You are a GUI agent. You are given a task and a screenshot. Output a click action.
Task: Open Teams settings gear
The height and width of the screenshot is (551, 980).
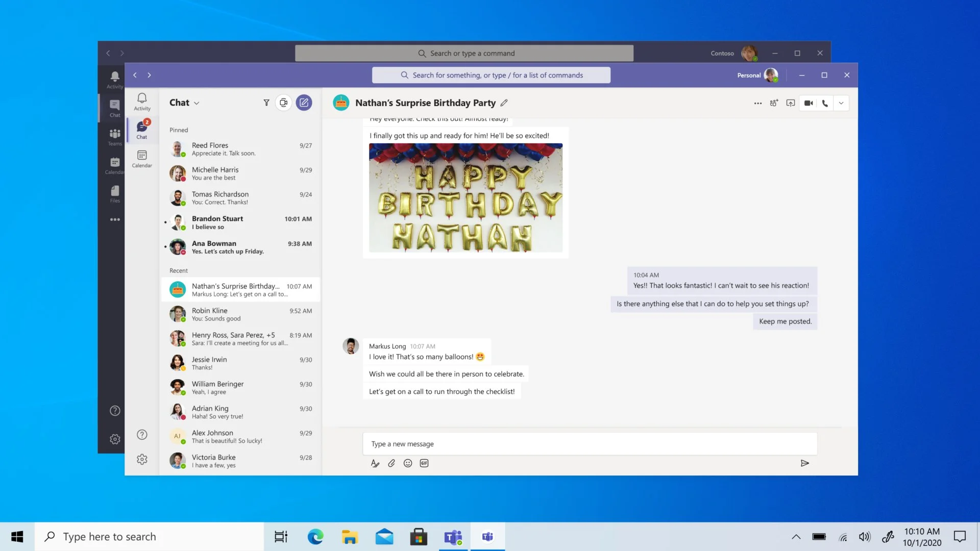tap(142, 459)
